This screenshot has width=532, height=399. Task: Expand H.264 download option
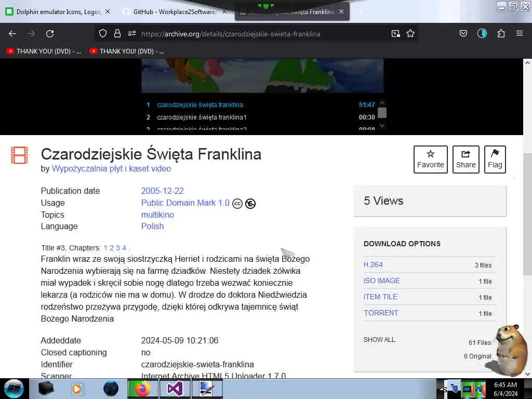click(373, 264)
